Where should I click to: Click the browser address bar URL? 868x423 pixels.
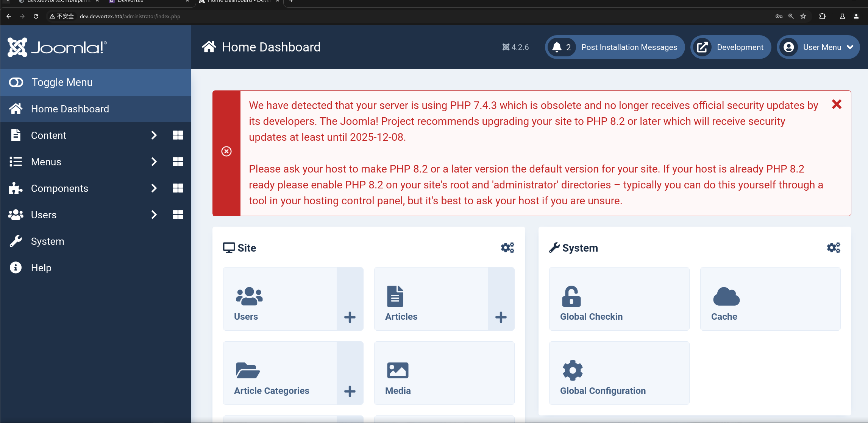tap(130, 16)
